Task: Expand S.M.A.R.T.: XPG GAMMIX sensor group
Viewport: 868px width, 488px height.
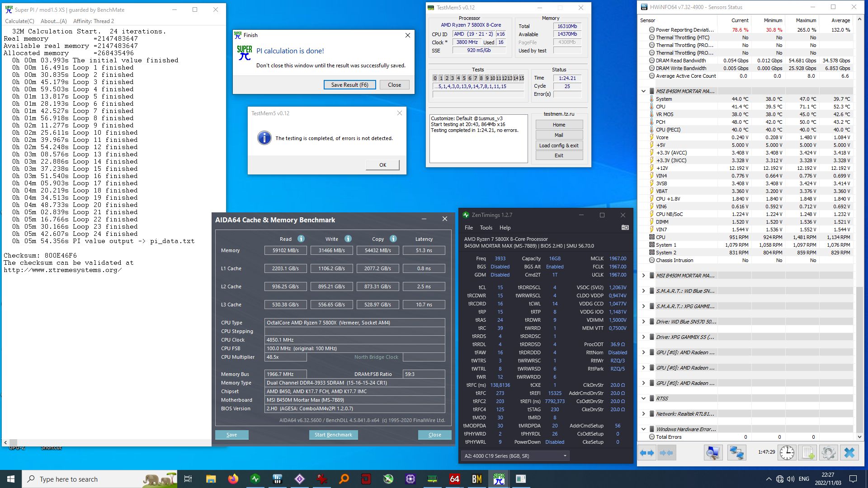Action: 644,306
